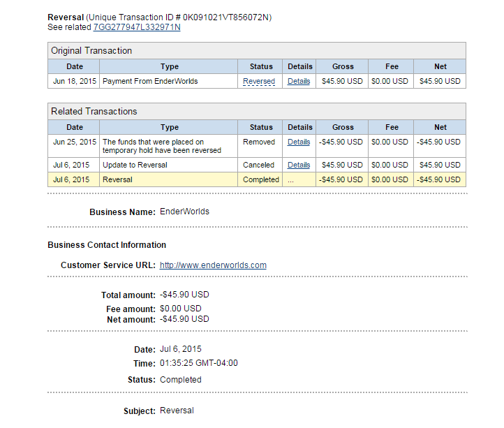The height and width of the screenshot is (428, 504).
Task: Open related transaction 7GG277947L332971N link
Action: (x=137, y=27)
